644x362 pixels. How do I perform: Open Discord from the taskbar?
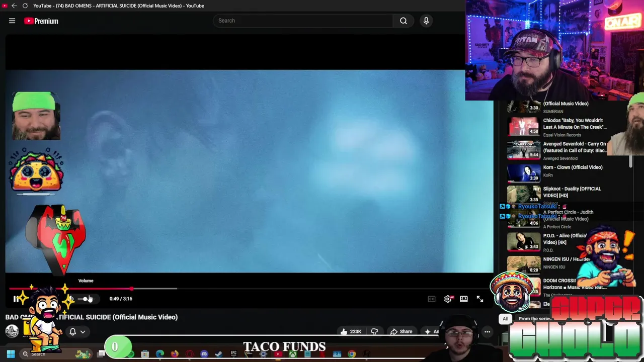pyautogui.click(x=204, y=354)
